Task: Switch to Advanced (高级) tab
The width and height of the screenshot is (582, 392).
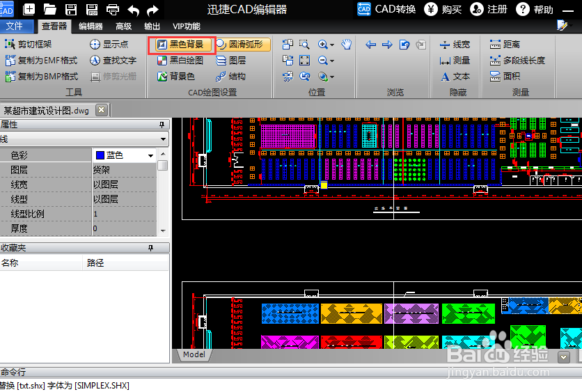Action: coord(124,26)
